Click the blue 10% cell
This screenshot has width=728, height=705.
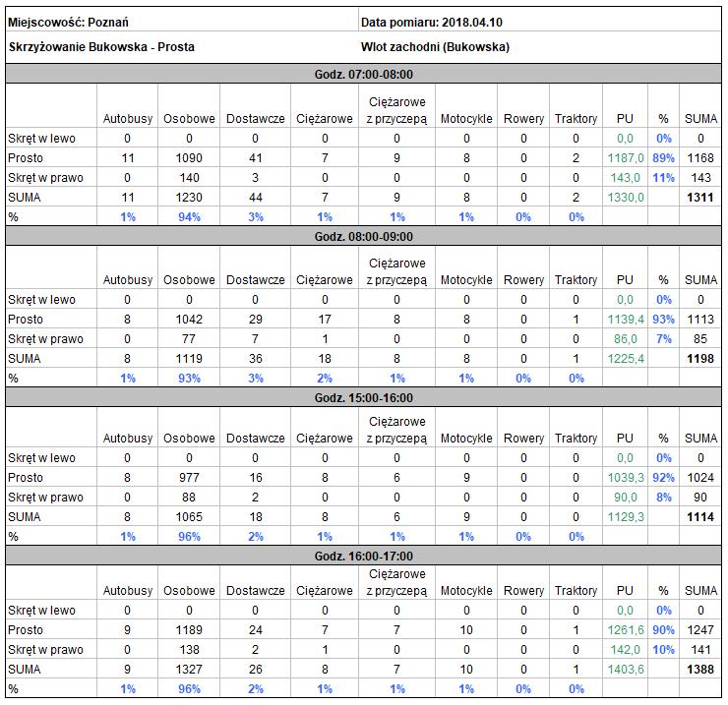click(663, 650)
